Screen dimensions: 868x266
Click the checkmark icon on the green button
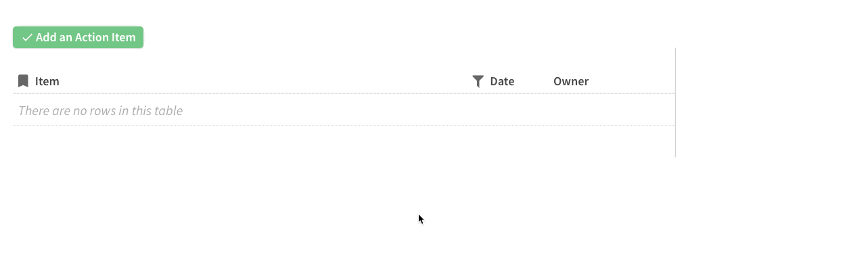pos(27,38)
